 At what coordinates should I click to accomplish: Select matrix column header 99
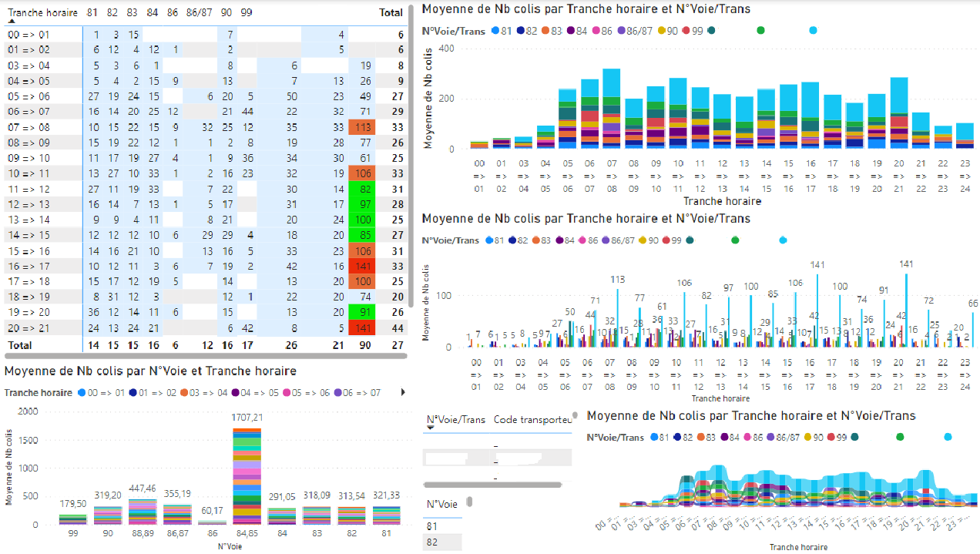(246, 12)
